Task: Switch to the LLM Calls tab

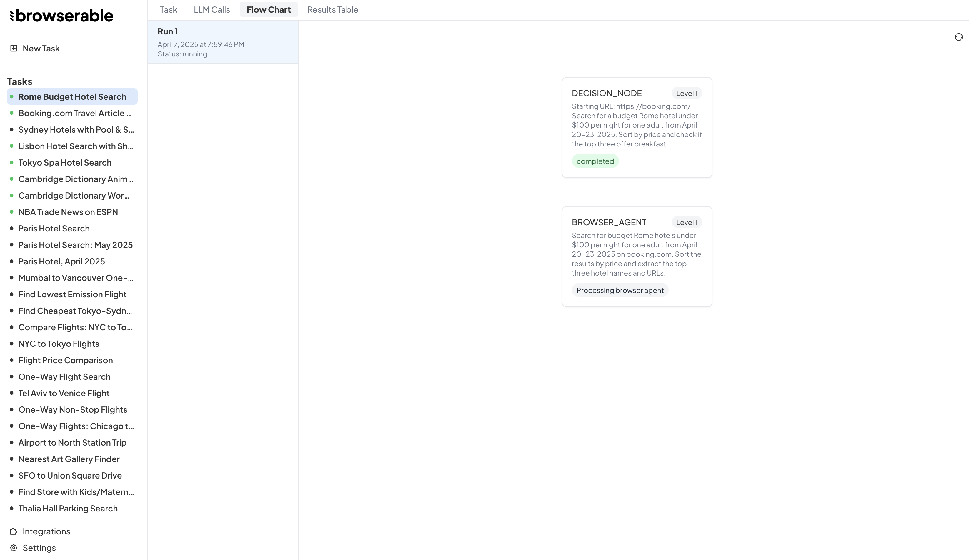Action: (212, 10)
